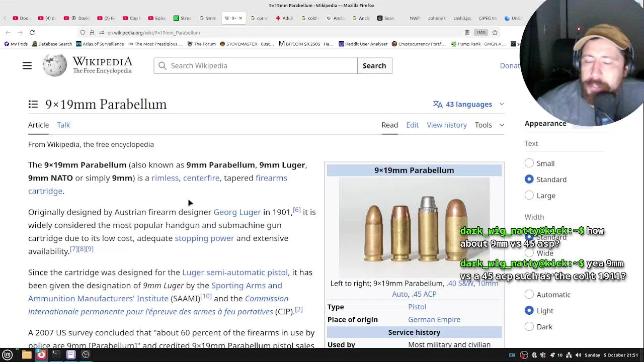Click the taskbar clock showing 5 October 21:51
Screen dimensions: 644x362
(612, 355)
